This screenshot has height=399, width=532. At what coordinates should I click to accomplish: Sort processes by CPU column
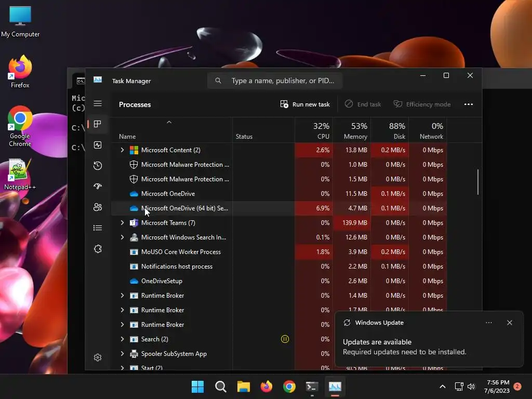(x=314, y=131)
